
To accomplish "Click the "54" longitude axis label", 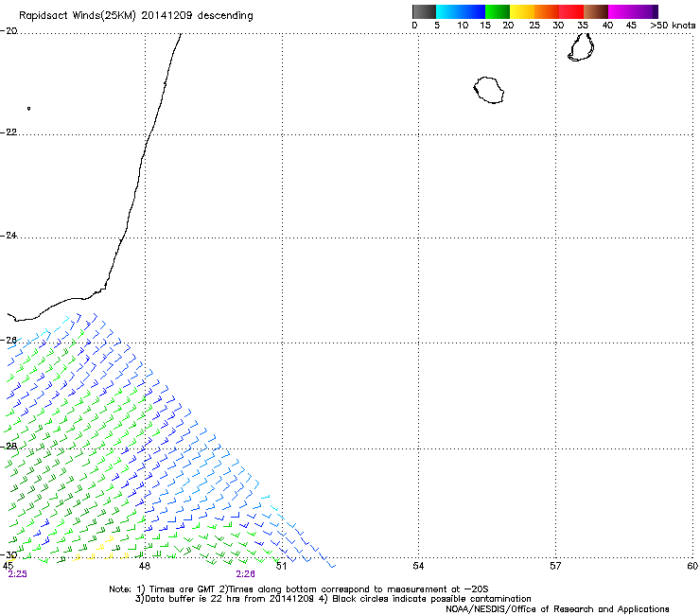I will tap(418, 566).
